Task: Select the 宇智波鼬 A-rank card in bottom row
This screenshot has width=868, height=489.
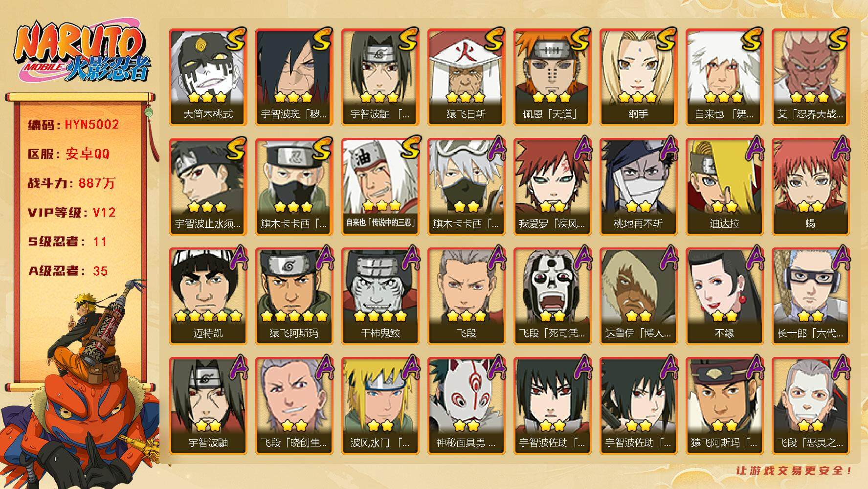Action: 208,406
